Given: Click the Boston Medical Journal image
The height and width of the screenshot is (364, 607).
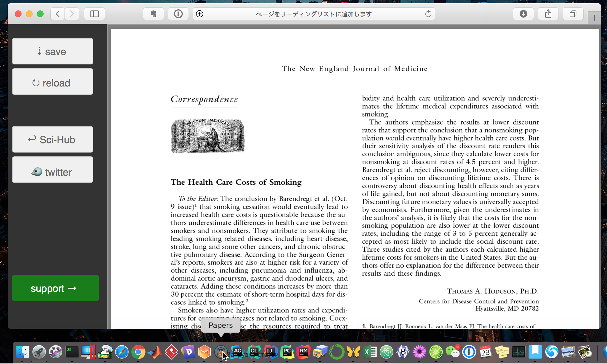Looking at the screenshot, I should (x=208, y=136).
